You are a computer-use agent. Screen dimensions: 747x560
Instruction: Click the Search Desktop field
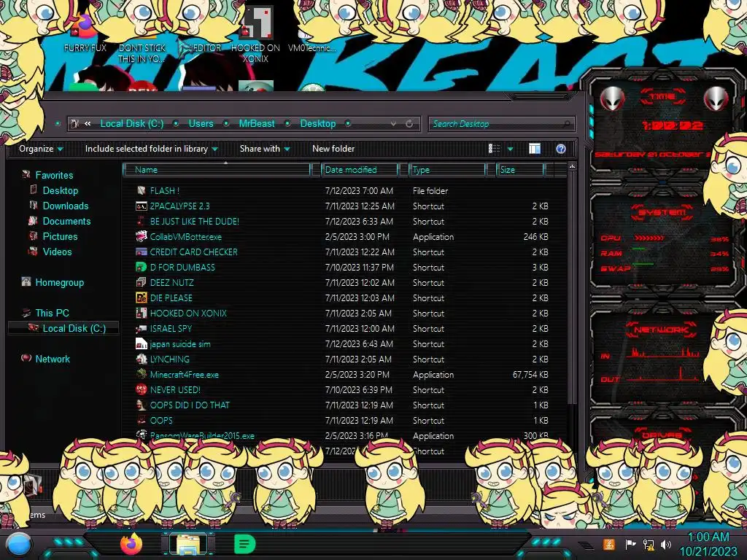(501, 124)
